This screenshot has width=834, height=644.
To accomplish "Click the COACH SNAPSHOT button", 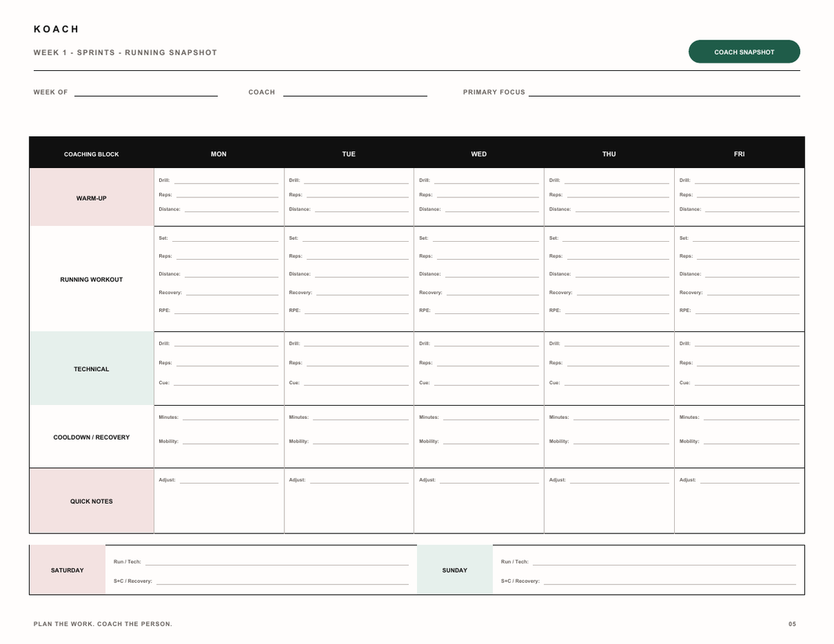I will point(744,52).
